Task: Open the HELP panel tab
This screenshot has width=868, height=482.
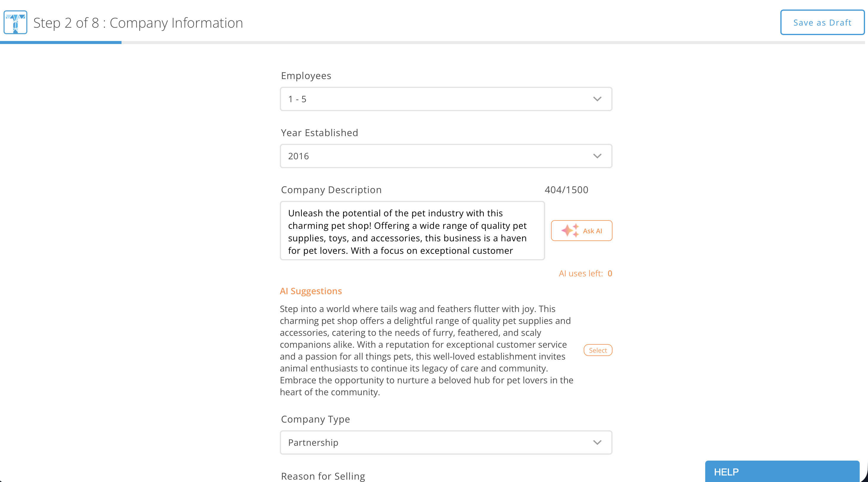Action: 782,472
